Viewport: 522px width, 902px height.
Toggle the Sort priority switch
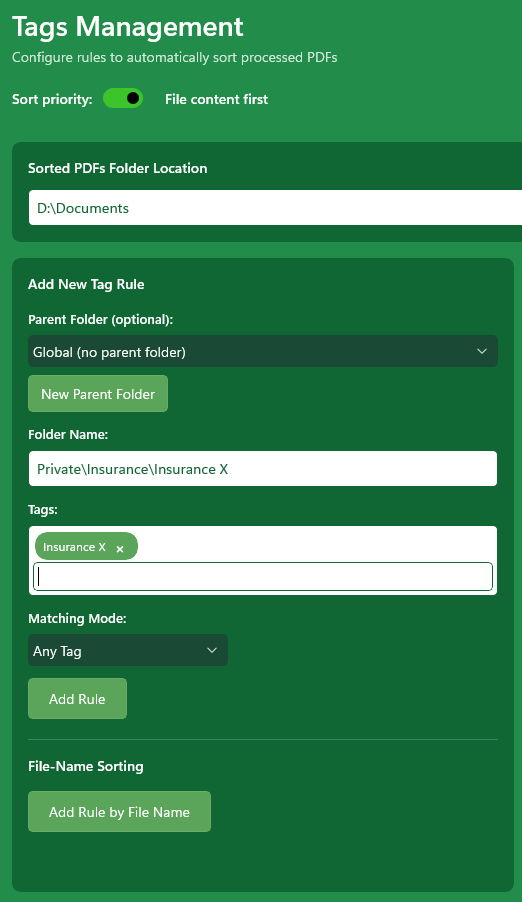[123, 98]
